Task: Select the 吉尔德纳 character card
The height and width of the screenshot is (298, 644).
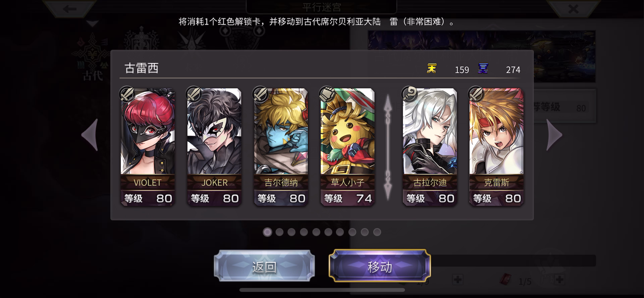Action: coord(281,147)
